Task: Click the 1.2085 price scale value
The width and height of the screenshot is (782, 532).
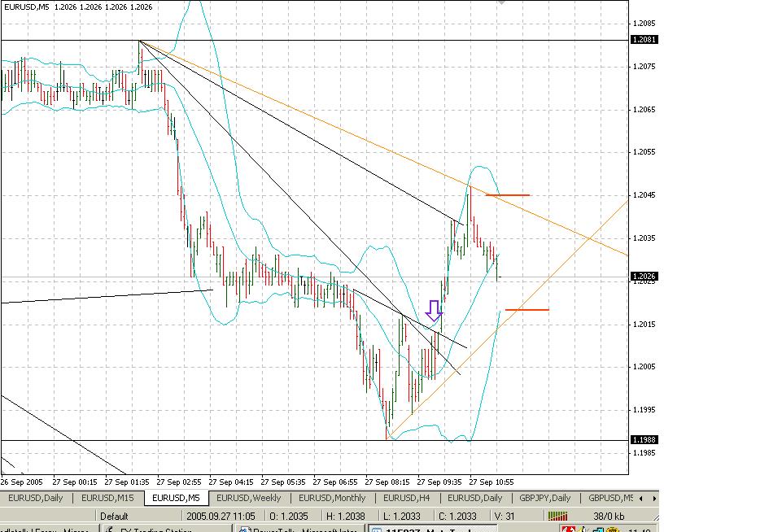Action: coord(644,24)
